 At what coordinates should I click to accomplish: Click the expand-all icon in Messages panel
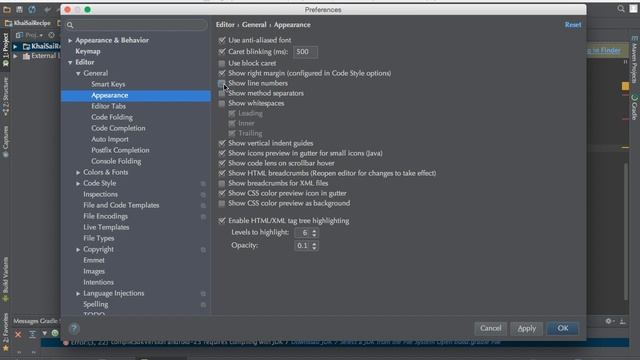(x=32, y=334)
